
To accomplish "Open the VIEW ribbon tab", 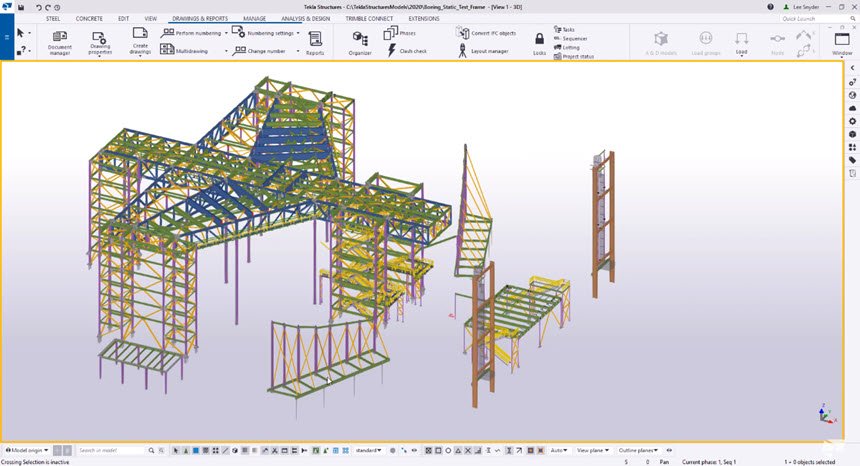I will click(151, 19).
